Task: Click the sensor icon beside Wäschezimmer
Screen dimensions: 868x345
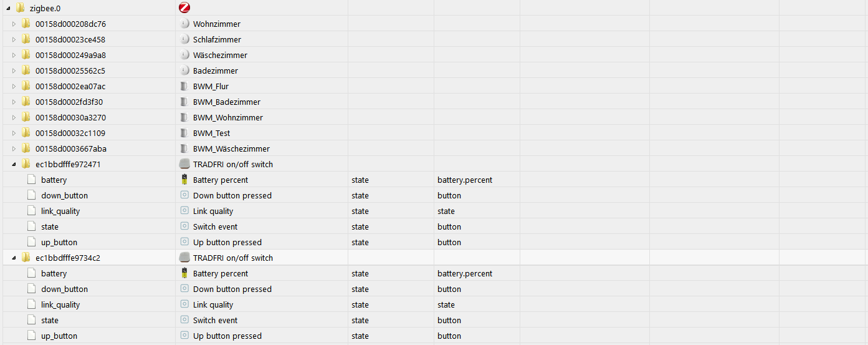Action: 184,55
